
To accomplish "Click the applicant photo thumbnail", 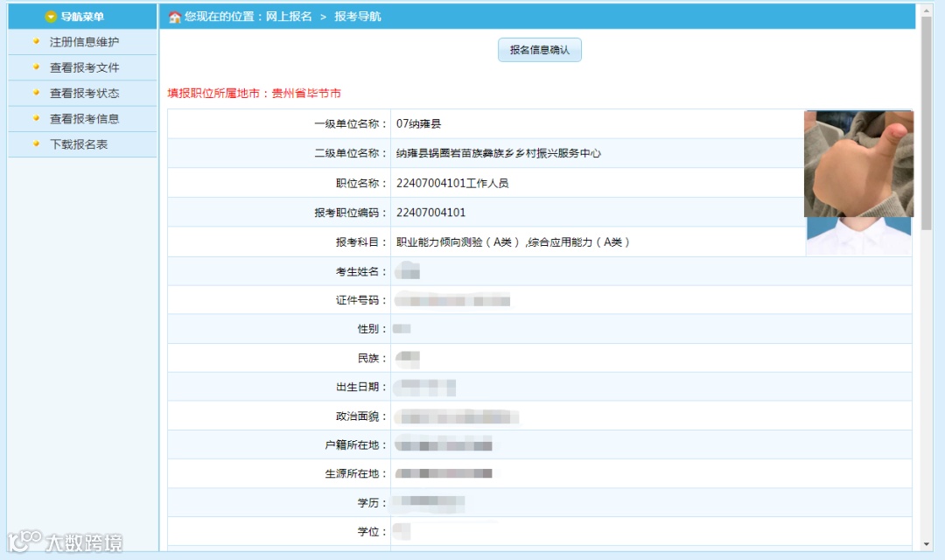I will (859, 183).
